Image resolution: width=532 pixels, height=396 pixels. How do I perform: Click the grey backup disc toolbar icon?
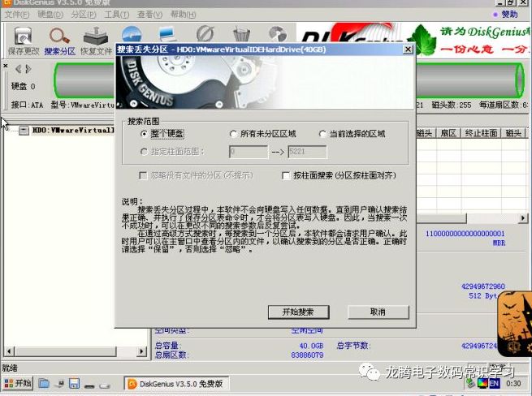(278, 34)
